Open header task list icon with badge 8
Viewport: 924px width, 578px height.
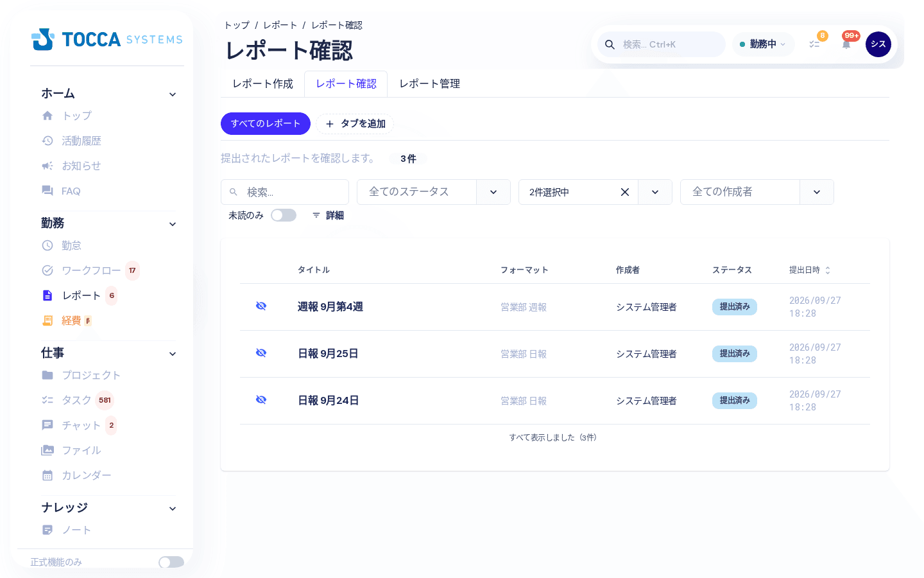(x=814, y=44)
